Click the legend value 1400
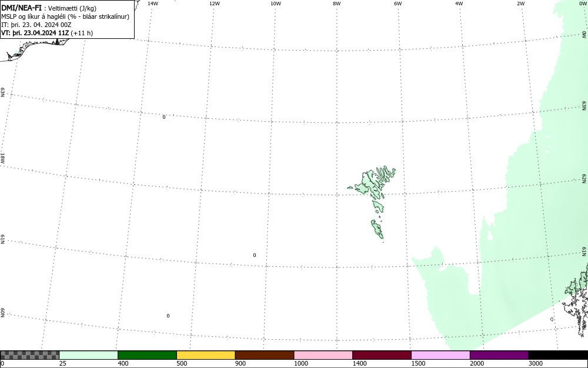Viewport: 588px width, 368px height. point(360,363)
